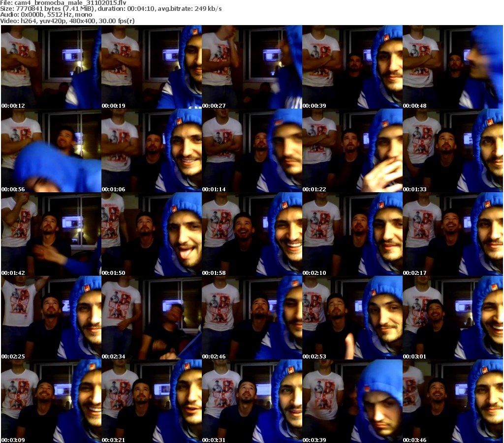Pick the frame stamped 00:01:42
The image size is (504, 443).
coord(51,234)
